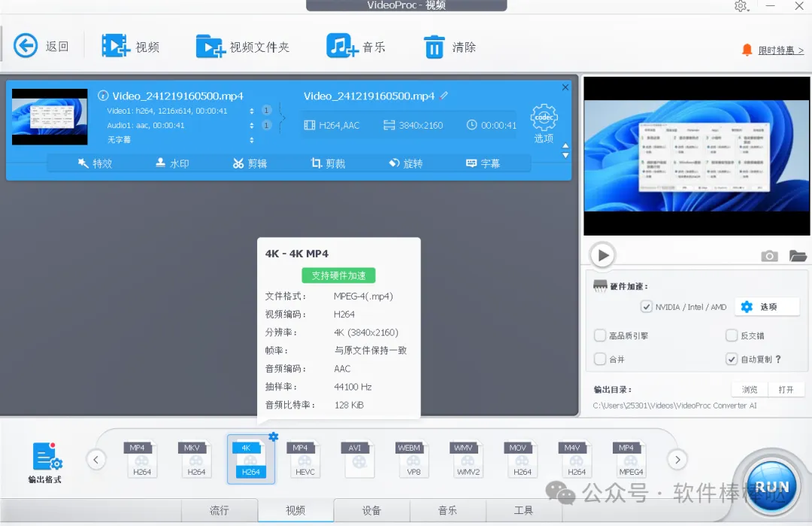Screen dimensions: 812x526
Task: Expand the Video1 track selector
Action: click(x=252, y=111)
